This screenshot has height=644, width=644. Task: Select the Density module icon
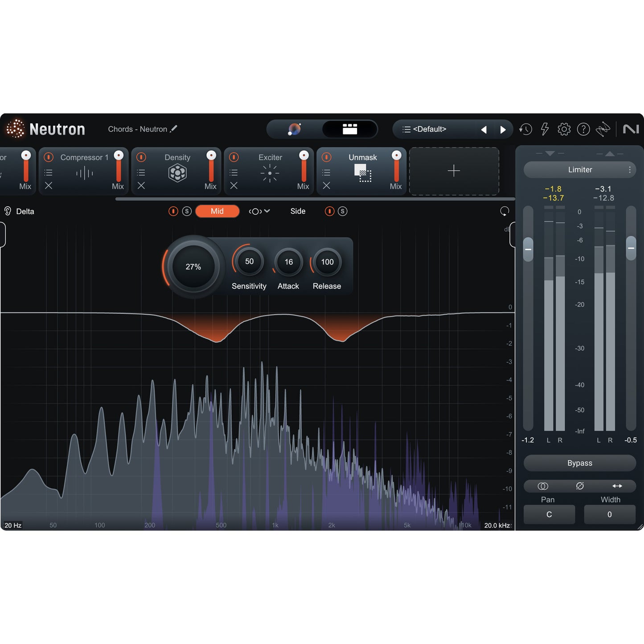[x=178, y=172]
